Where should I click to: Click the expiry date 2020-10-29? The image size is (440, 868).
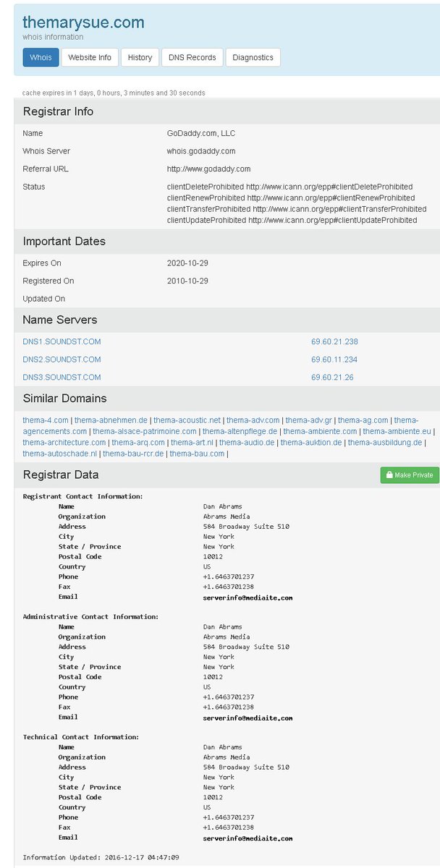click(187, 263)
